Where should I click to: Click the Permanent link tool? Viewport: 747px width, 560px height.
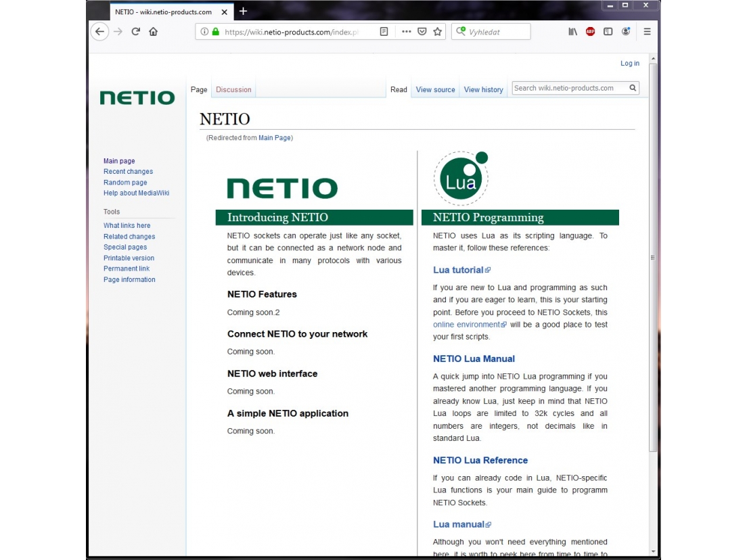[x=127, y=269]
